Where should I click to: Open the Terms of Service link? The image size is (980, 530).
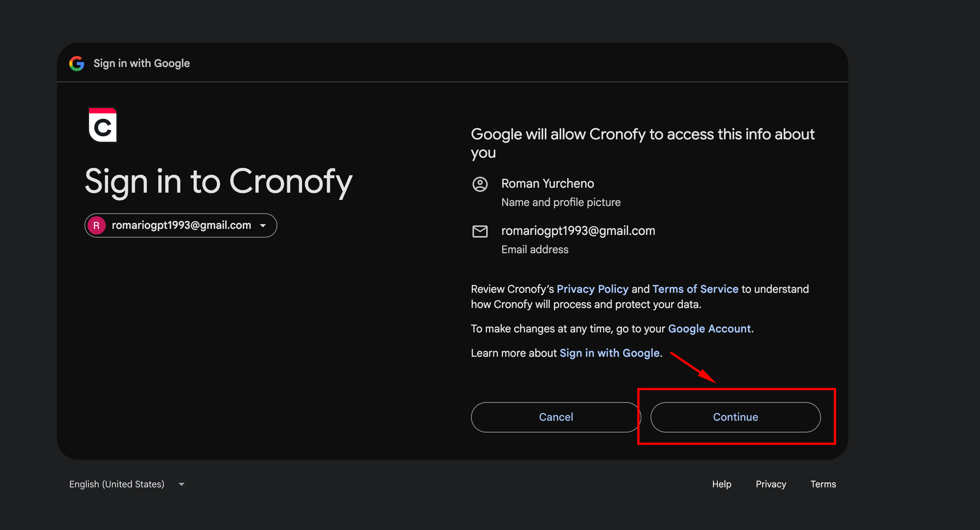[695, 289]
